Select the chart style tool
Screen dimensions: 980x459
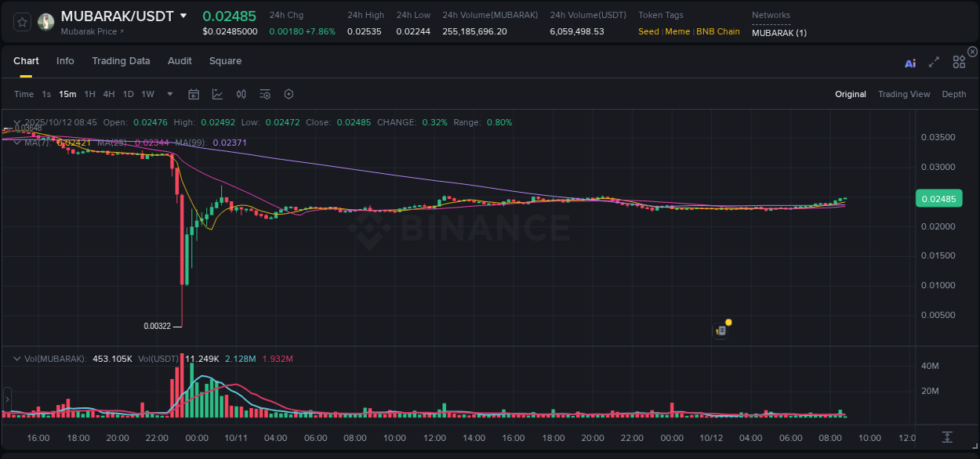[x=217, y=94]
